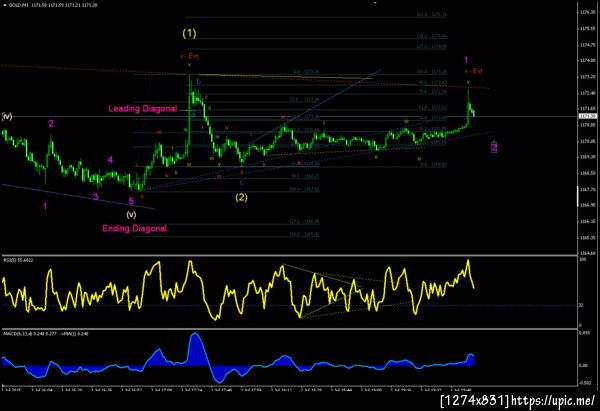Select magenta wave label "2" near early peak
This screenshot has width=600, height=411.
pos(51,124)
